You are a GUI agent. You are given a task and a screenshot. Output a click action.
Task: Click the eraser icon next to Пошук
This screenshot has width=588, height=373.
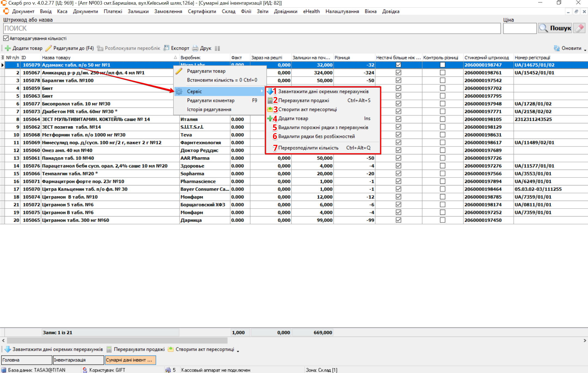pyautogui.click(x=579, y=28)
